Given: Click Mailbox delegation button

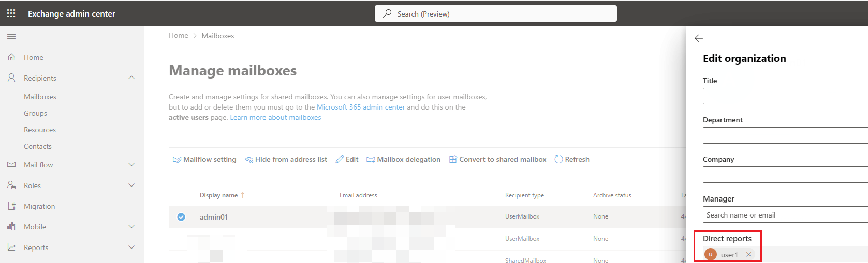Looking at the screenshot, I should coord(404,159).
